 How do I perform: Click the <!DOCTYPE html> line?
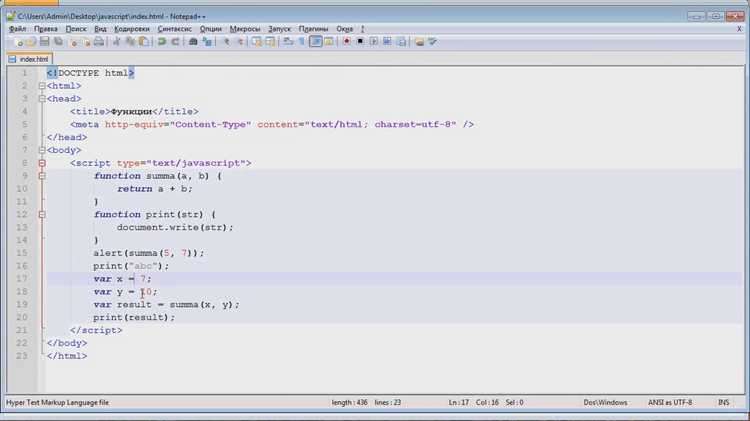(x=90, y=73)
